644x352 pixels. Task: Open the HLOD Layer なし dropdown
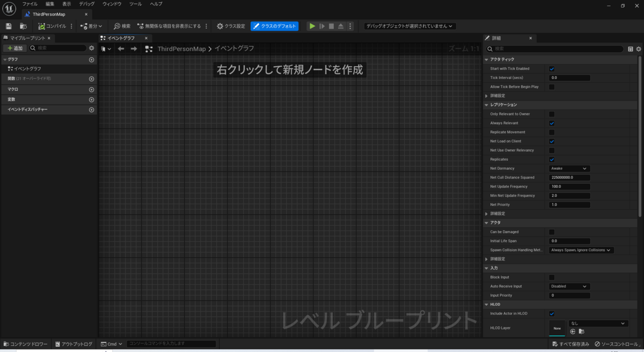(598, 324)
